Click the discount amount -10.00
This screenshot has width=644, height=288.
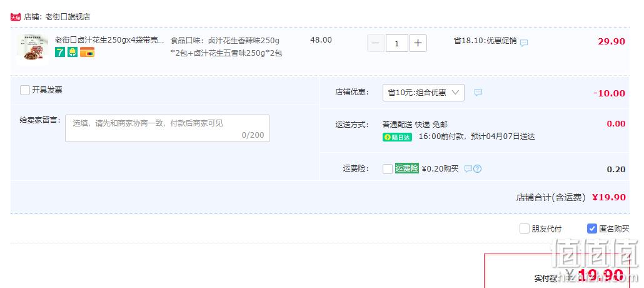coord(610,93)
